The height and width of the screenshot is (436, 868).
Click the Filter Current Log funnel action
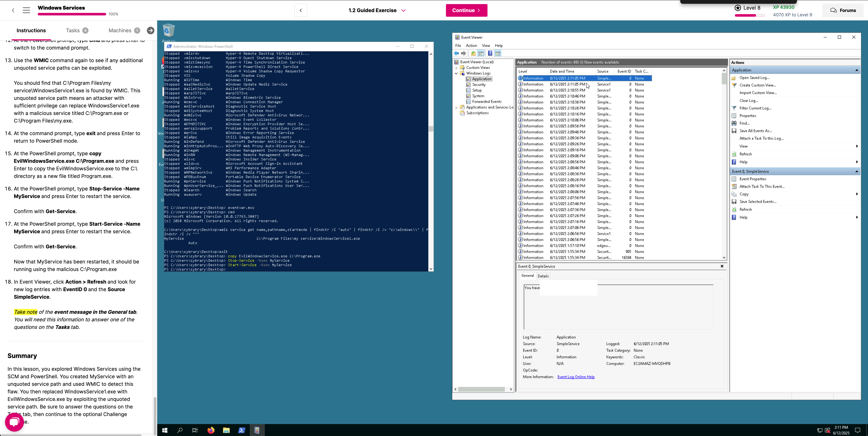(755, 108)
